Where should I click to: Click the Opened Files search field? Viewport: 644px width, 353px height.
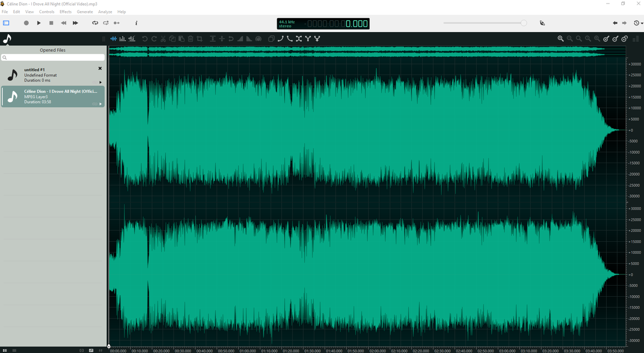coord(53,57)
